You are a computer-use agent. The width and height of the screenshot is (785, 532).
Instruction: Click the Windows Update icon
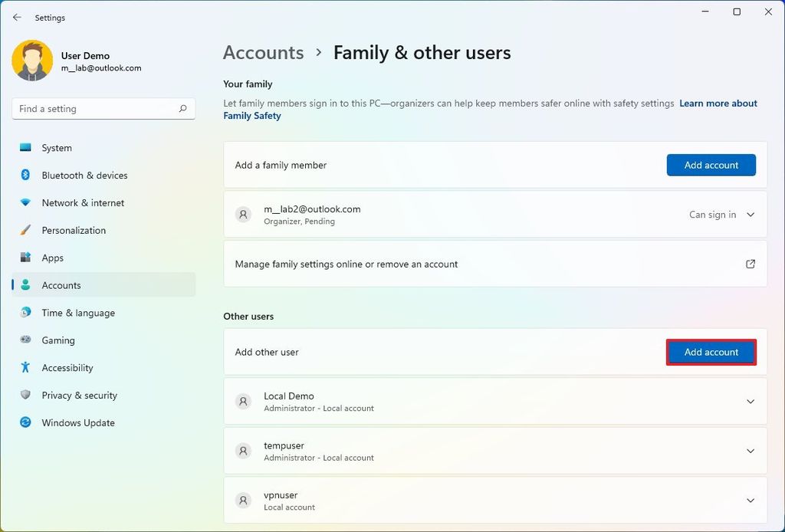coord(25,422)
